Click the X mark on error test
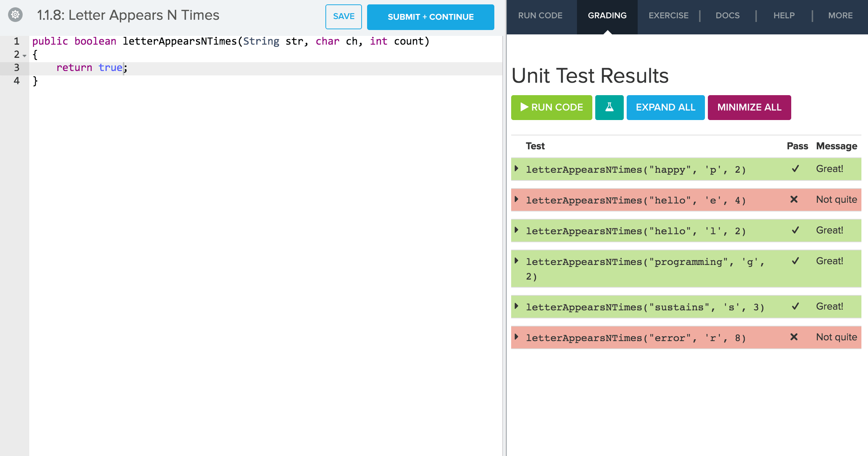Viewport: 868px width, 456px height. point(794,337)
